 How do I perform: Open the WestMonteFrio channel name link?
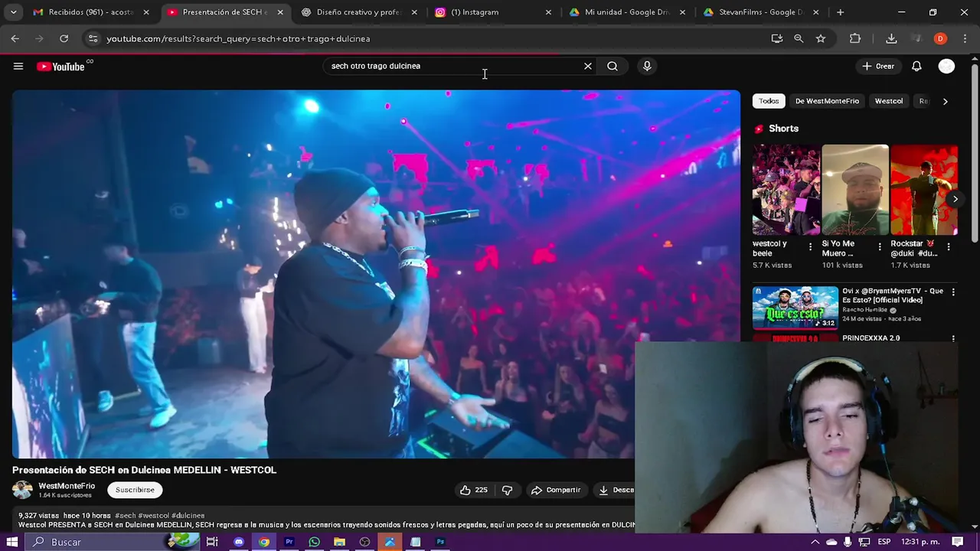[x=67, y=486]
